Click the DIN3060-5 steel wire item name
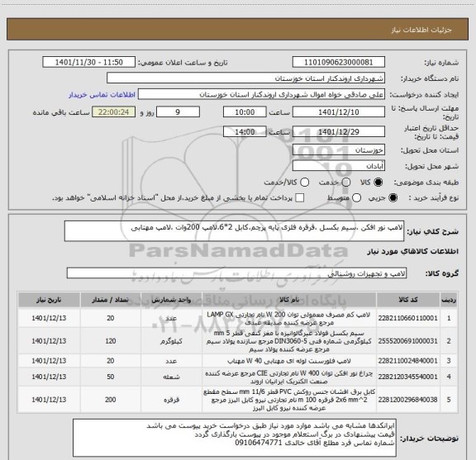 pos(288,341)
